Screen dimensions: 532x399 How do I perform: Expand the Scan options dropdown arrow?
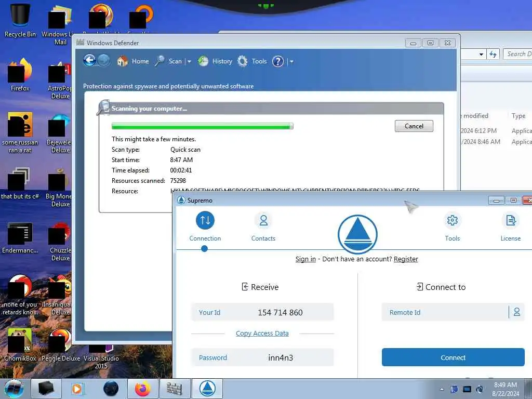point(189,61)
